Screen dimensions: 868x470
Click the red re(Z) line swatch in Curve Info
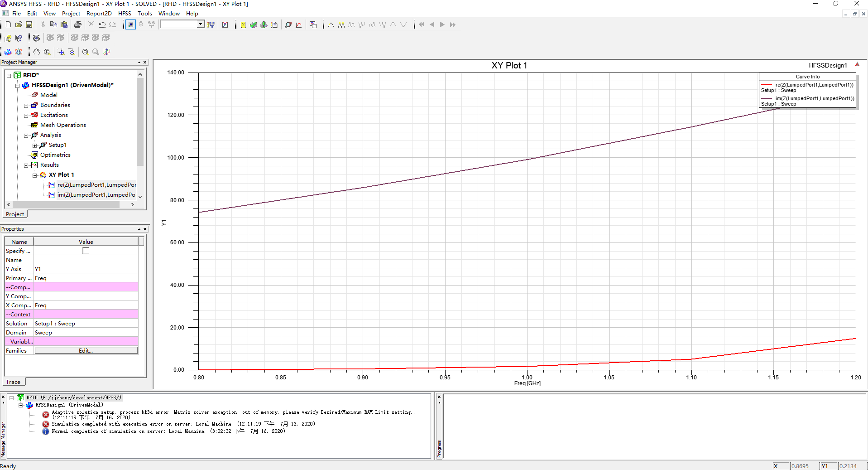[x=767, y=85]
